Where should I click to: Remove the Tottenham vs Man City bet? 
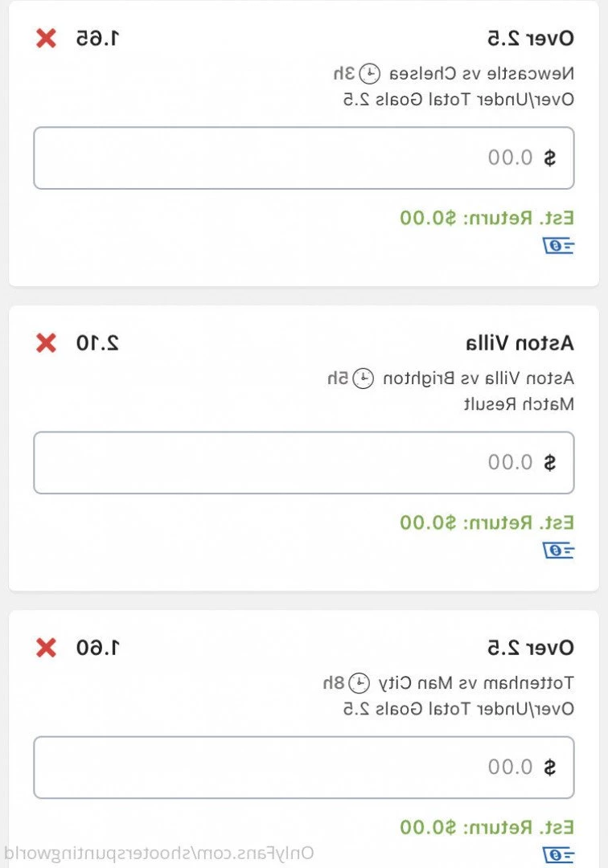click(x=46, y=648)
